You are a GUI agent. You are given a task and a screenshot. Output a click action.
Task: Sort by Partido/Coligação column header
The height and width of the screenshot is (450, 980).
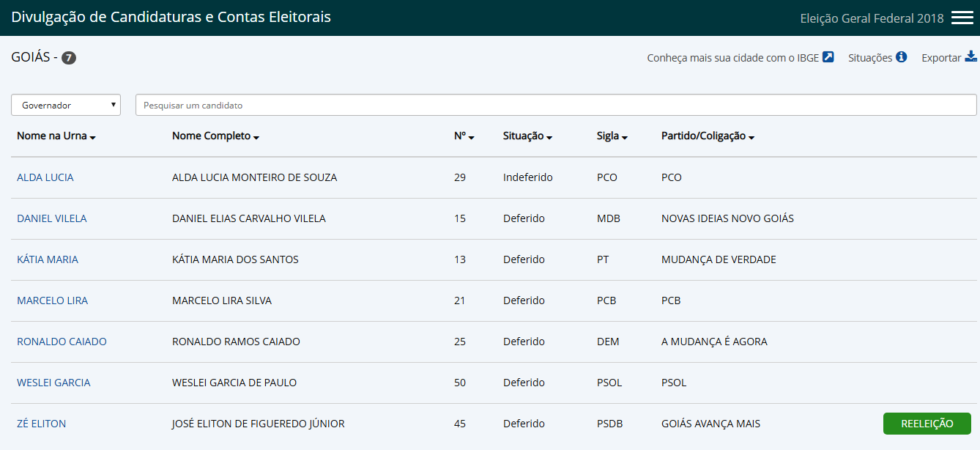pos(708,136)
